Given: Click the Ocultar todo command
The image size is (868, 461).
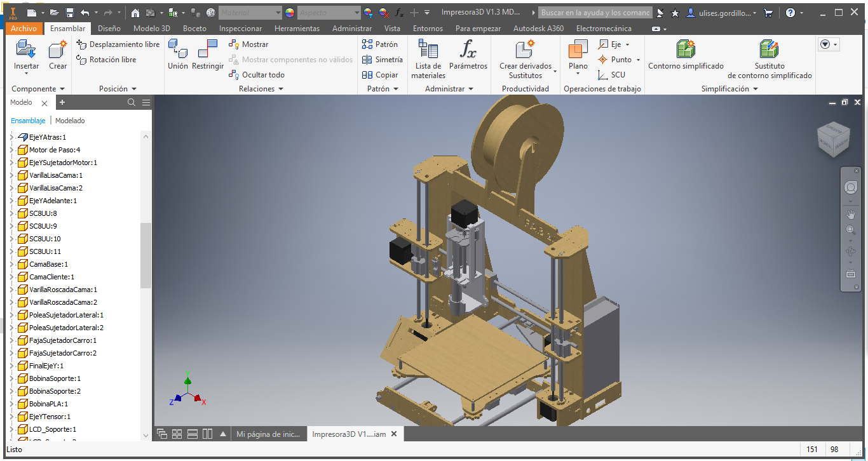Looking at the screenshot, I should (257, 75).
